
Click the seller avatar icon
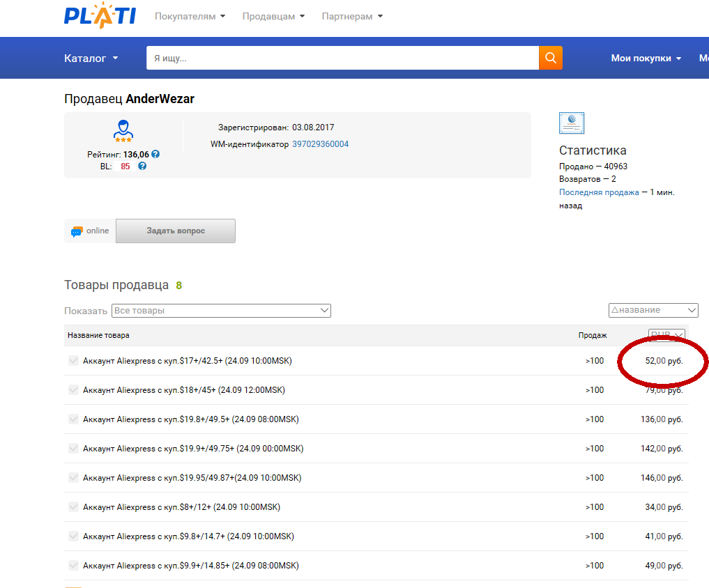coord(123,131)
